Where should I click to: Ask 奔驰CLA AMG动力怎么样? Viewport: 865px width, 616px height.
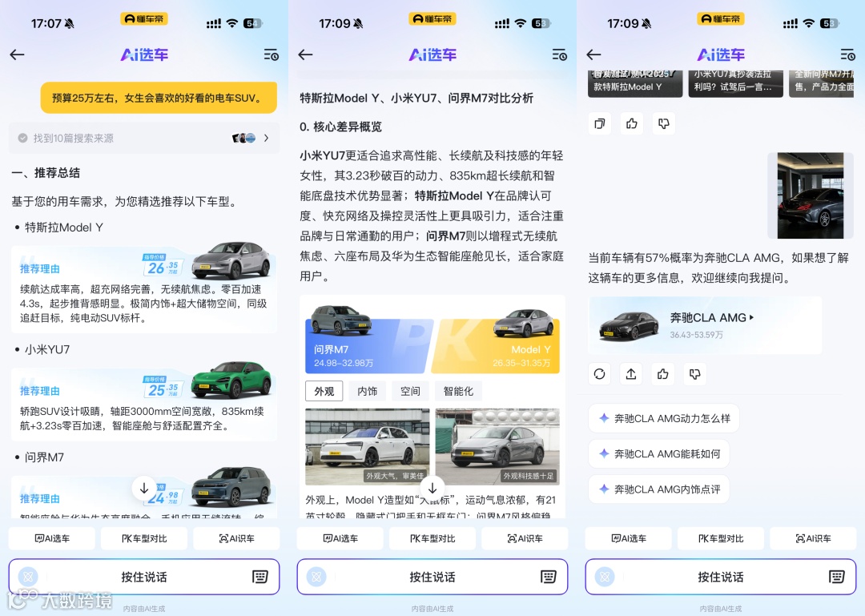point(664,418)
